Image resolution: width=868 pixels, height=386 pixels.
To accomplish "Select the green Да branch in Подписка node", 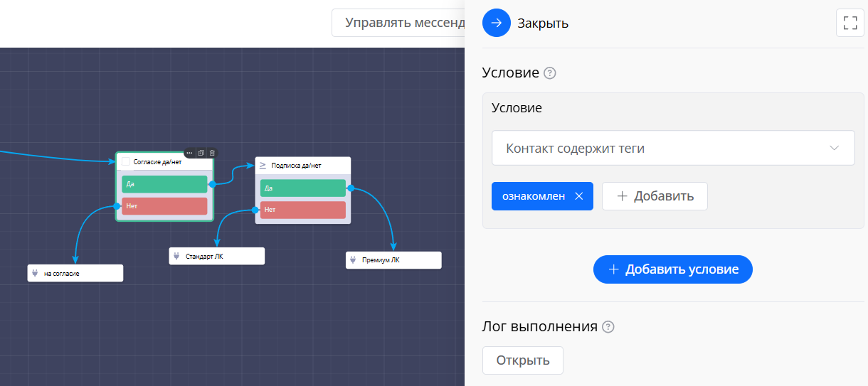I will [x=302, y=188].
